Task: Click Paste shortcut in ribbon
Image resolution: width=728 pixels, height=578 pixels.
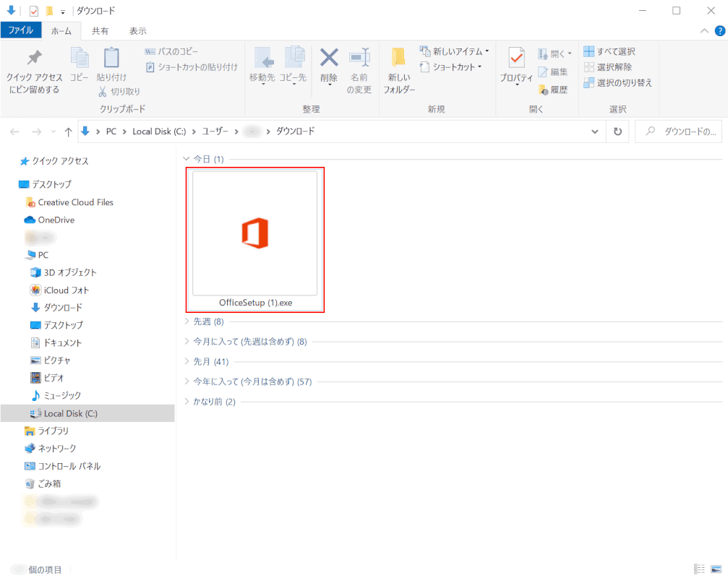Action: click(192, 67)
